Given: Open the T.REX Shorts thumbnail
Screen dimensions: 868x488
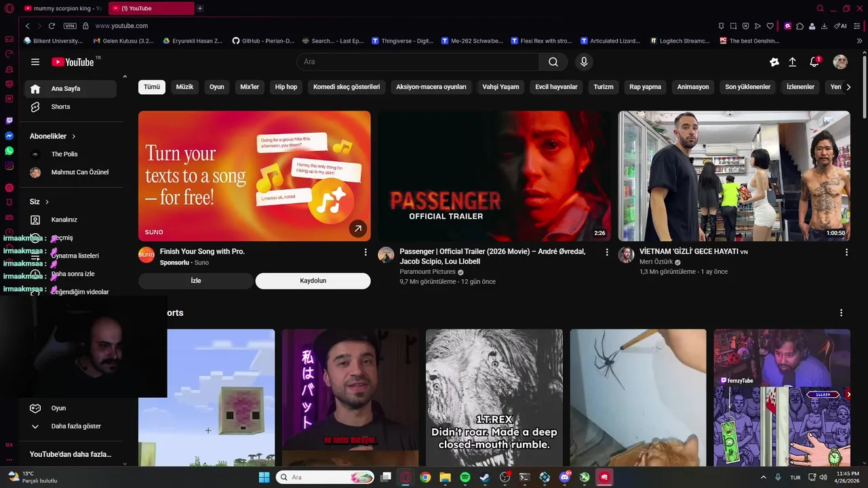Looking at the screenshot, I should [x=494, y=398].
